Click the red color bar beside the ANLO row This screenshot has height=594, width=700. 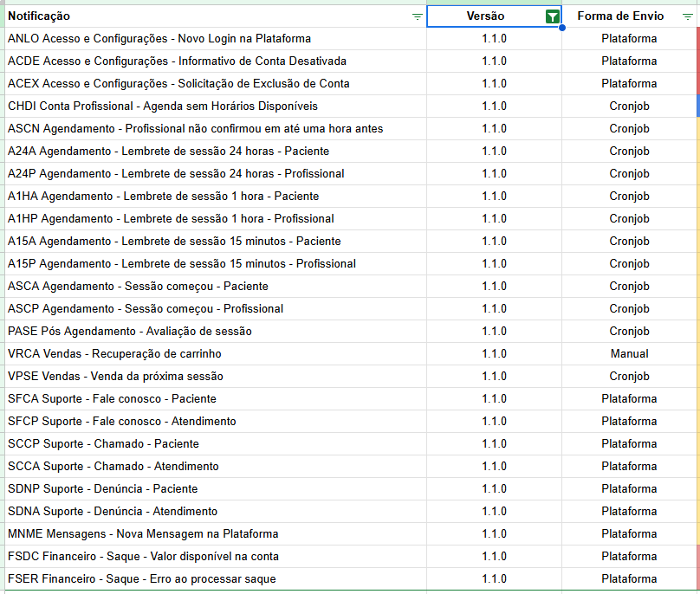tap(697, 39)
